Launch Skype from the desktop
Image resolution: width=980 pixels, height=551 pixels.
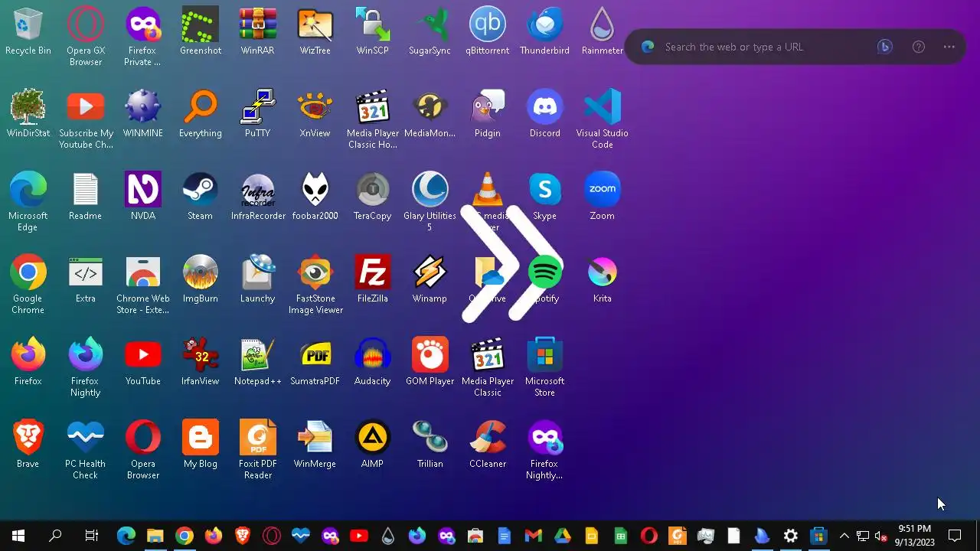[544, 197]
